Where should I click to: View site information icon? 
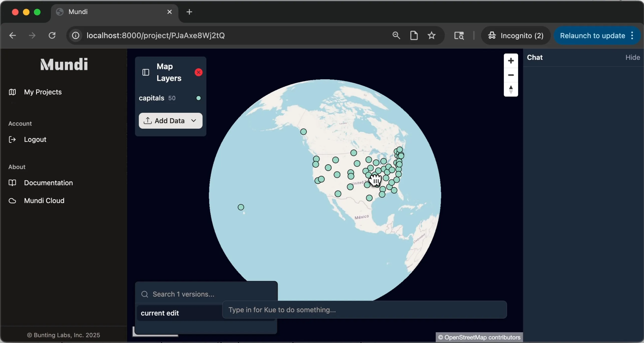(76, 35)
